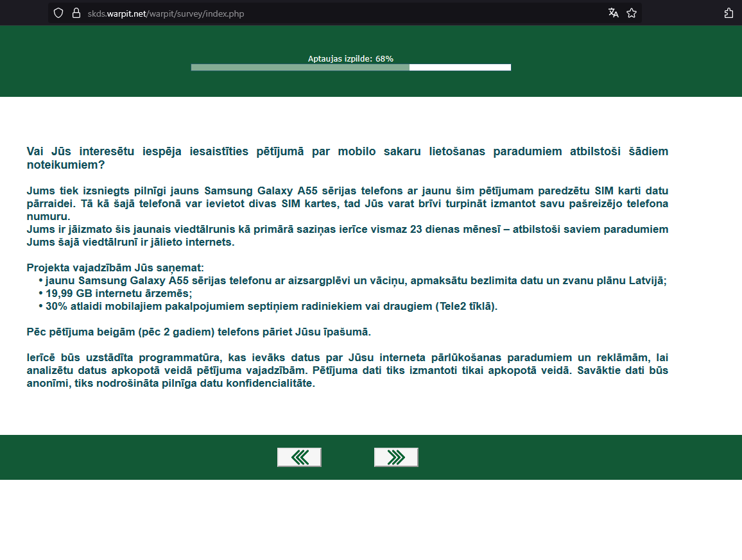
Task: Click the translate page icon
Action: (x=613, y=13)
